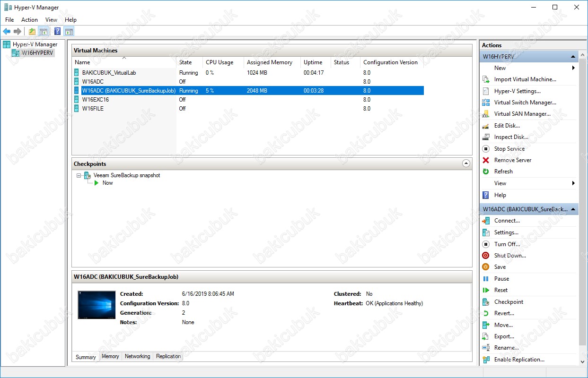588x378 pixels.
Task: Click the Back arrow toolbar icon
Action: (7, 32)
